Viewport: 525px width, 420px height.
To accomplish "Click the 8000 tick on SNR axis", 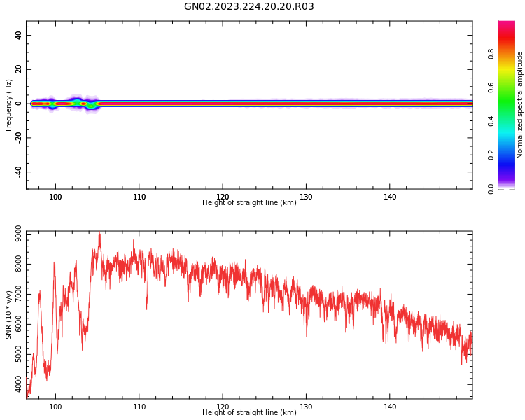I will click(18, 265).
